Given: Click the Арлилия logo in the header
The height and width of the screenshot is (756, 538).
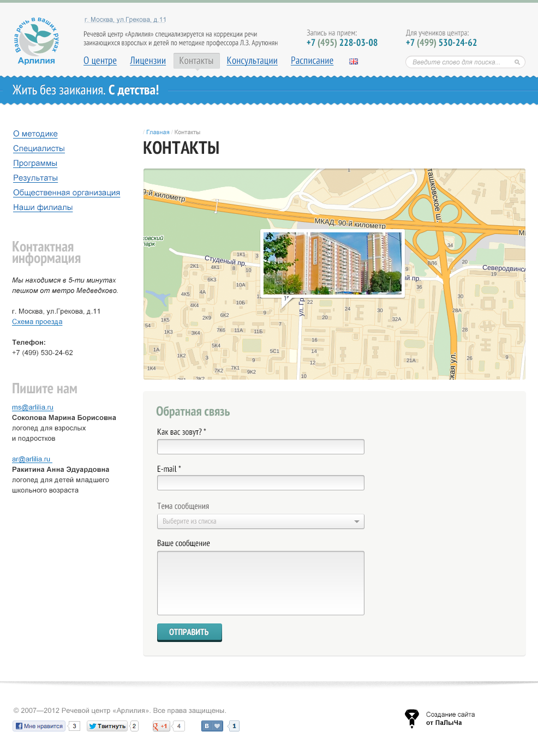Looking at the screenshot, I should [x=37, y=41].
